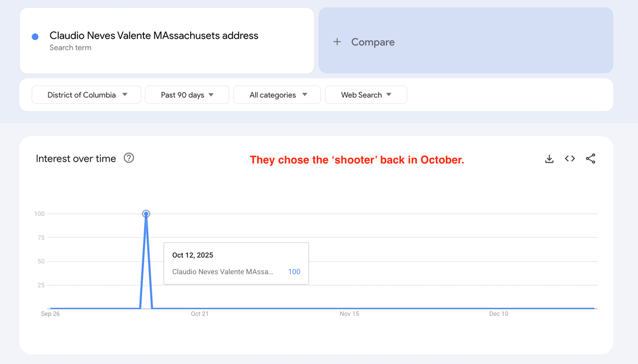Viewport: 638px width, 364px height.
Task: Expand the District of Columbia region dropdown
Action: click(86, 94)
